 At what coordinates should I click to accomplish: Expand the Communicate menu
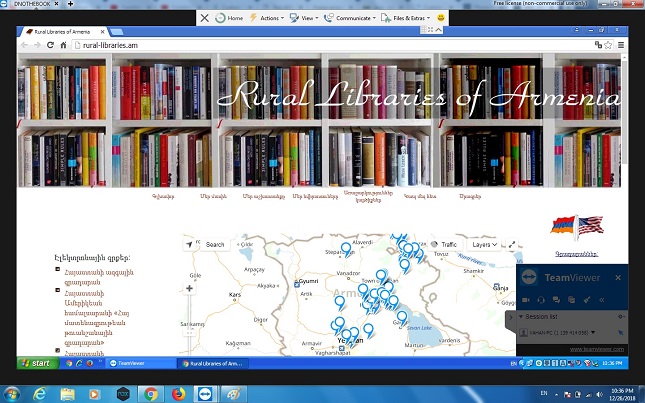(x=350, y=18)
